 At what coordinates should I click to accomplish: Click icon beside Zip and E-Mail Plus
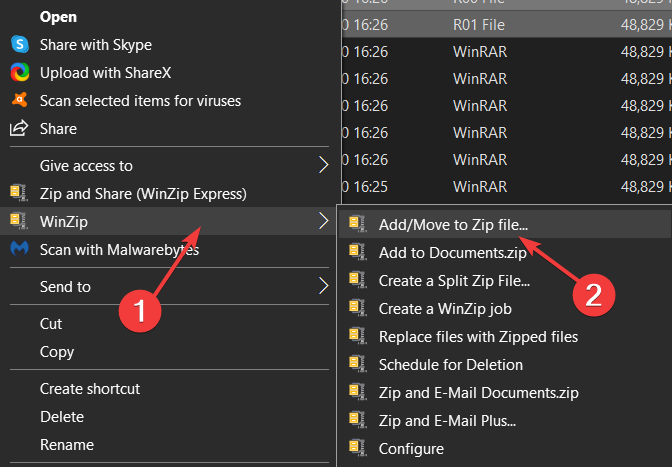[357, 420]
